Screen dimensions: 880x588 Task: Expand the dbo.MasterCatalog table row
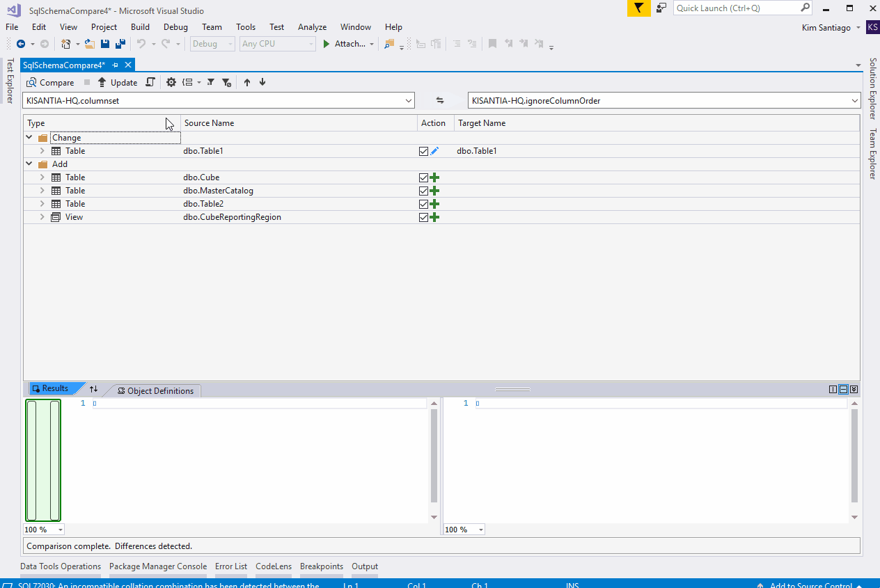point(42,191)
